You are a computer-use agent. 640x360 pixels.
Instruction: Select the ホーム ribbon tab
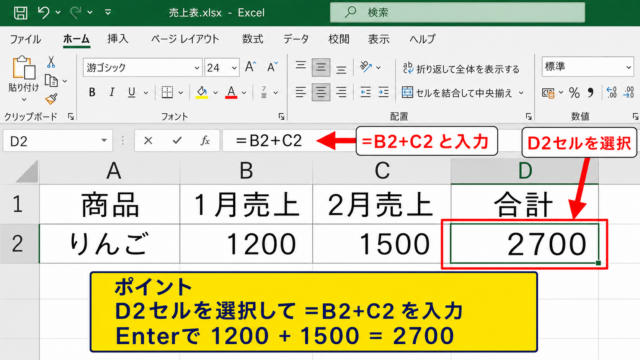coord(76,39)
